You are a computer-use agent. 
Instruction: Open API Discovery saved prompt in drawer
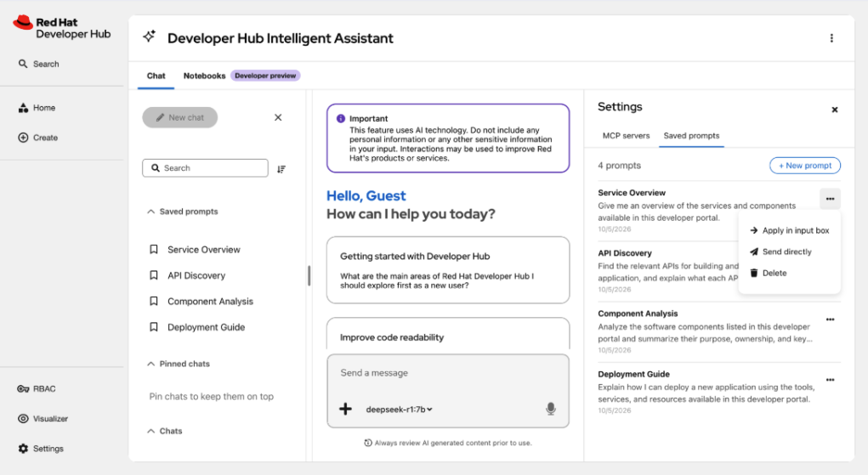pyautogui.click(x=196, y=275)
